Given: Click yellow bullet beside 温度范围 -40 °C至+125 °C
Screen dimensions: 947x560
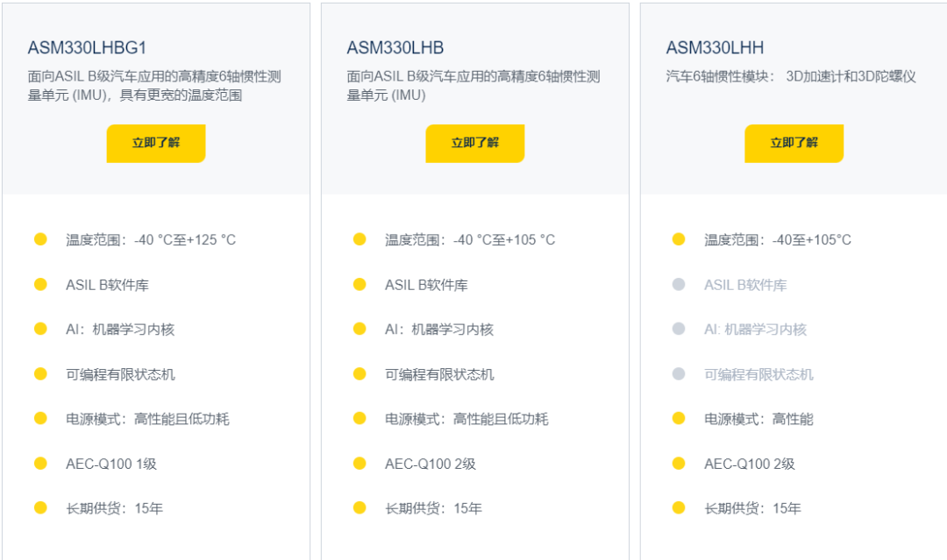Looking at the screenshot, I should [40, 239].
